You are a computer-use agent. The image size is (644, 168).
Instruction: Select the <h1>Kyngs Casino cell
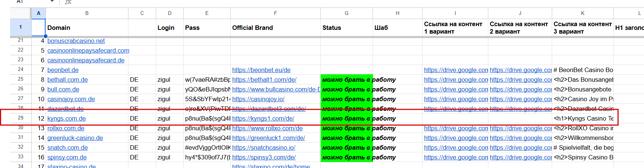[x=583, y=118]
